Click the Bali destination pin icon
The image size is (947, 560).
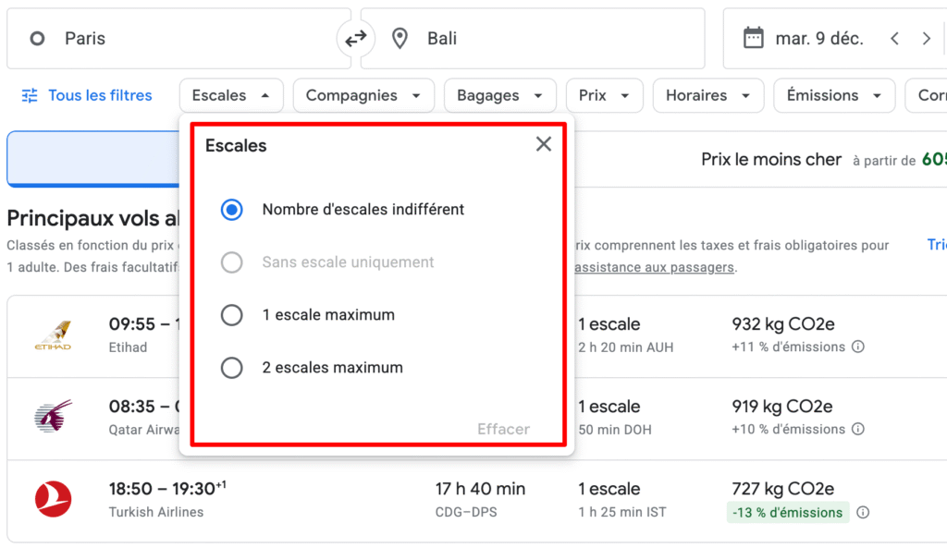click(400, 39)
